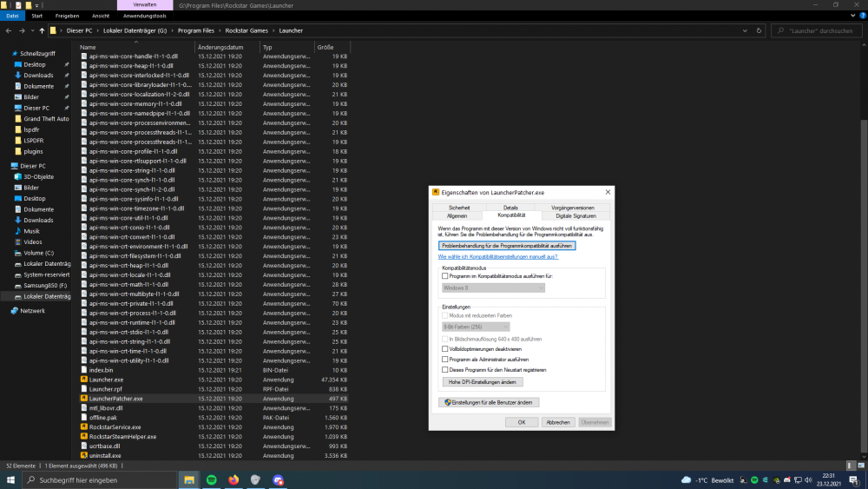Open the 3D-Objekte folder in sidebar
The width and height of the screenshot is (868, 489).
(38, 176)
